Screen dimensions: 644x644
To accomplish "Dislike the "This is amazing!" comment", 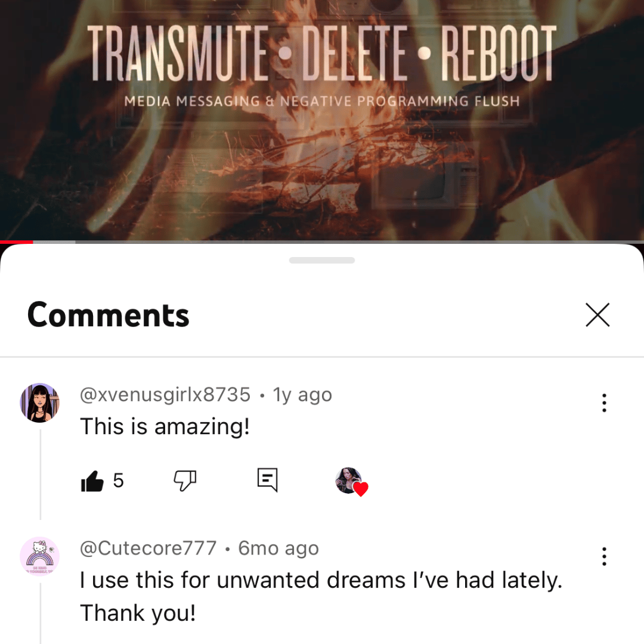I will pos(185,481).
